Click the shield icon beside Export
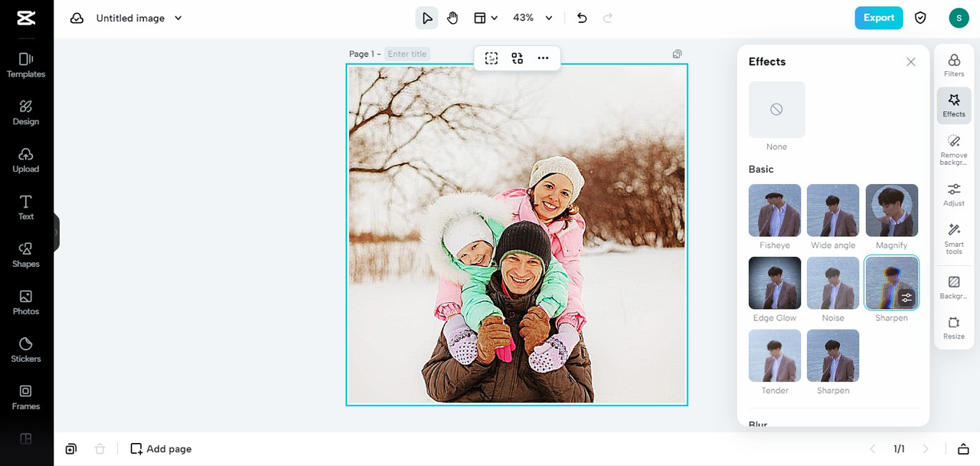This screenshot has width=980, height=466. (x=920, y=18)
